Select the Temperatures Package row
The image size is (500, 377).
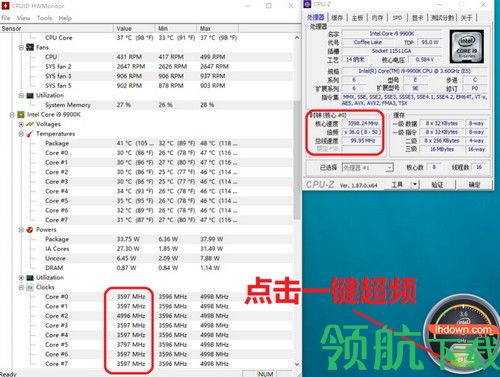click(x=147, y=143)
